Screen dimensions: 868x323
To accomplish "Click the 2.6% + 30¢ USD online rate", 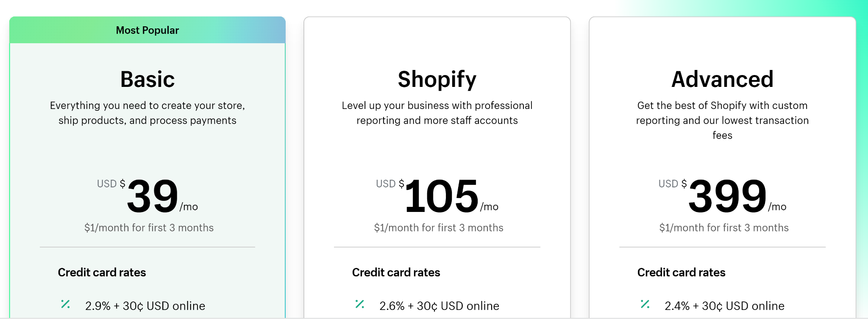I will coord(439,306).
